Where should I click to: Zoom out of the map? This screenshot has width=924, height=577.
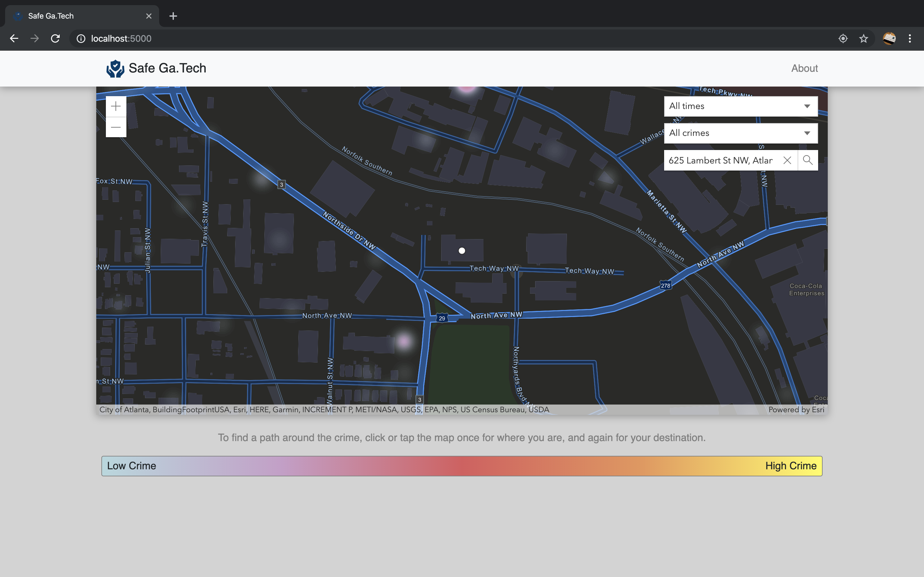tap(116, 127)
